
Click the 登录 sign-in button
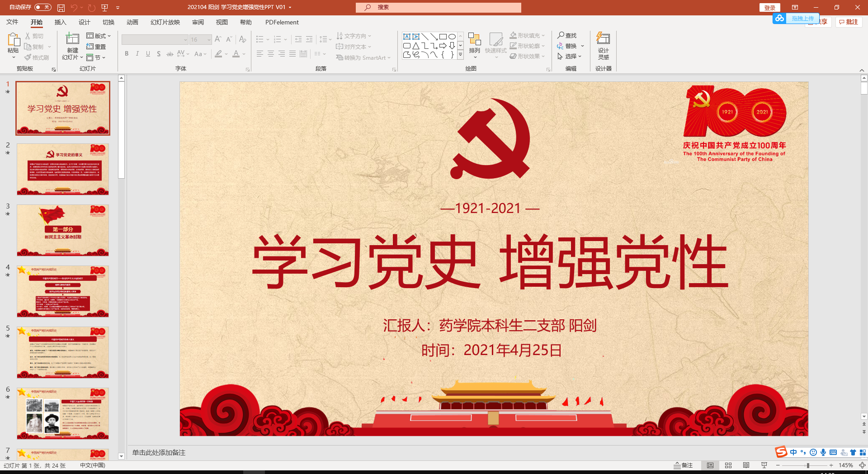770,7
